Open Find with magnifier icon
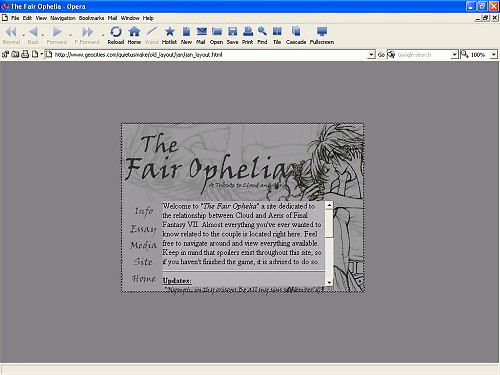The height and width of the screenshot is (375, 500). click(x=262, y=32)
